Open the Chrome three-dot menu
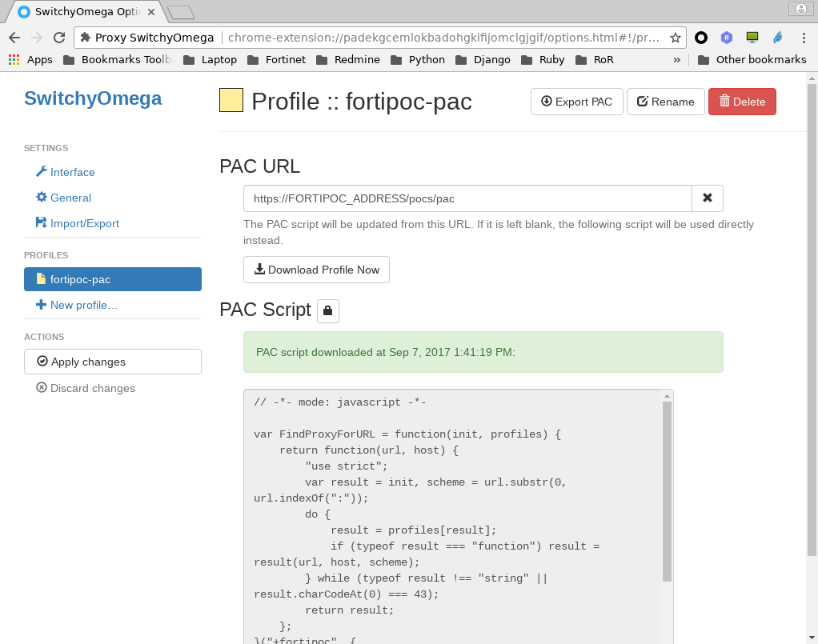 coord(804,38)
